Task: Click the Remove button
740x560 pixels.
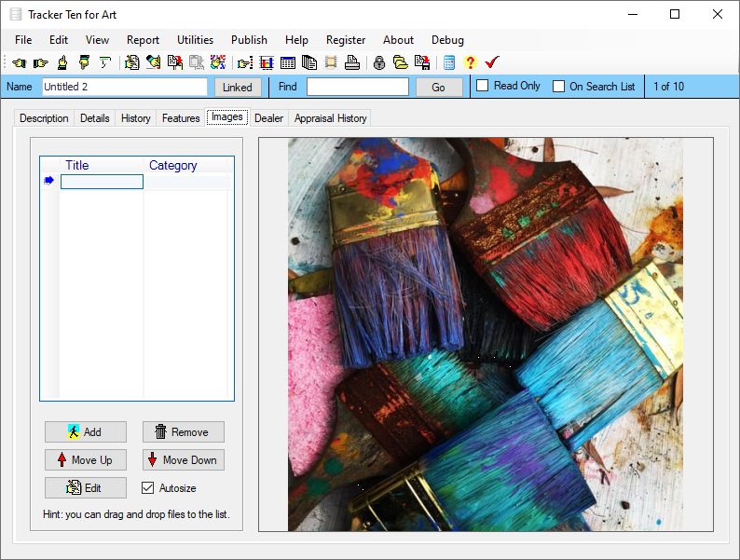Action: (183, 432)
